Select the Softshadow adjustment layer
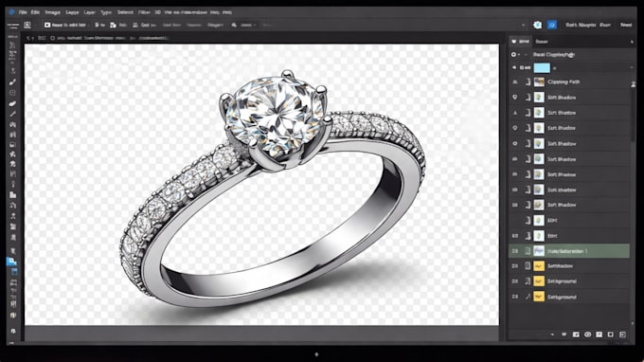 (x=569, y=266)
